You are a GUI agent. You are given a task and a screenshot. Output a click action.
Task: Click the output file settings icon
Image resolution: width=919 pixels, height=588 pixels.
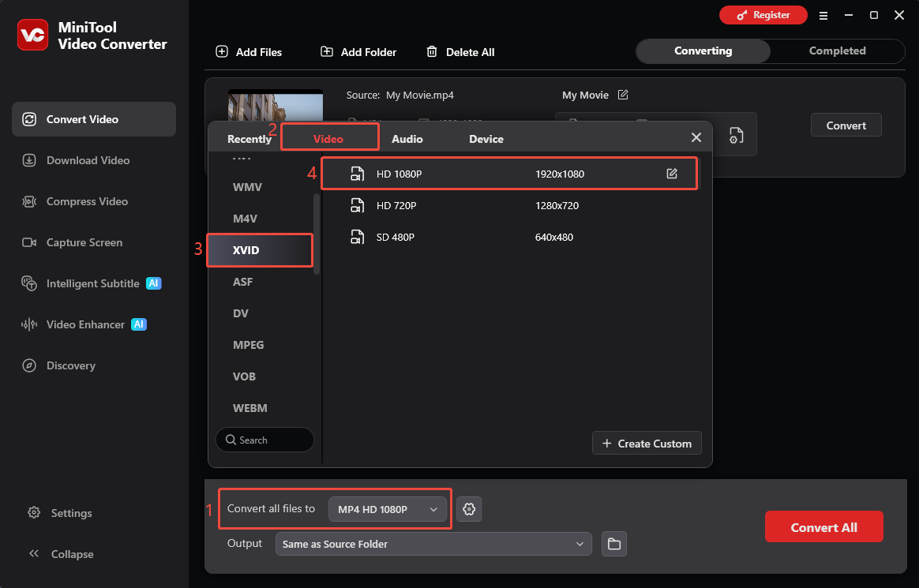pyautogui.click(x=736, y=135)
